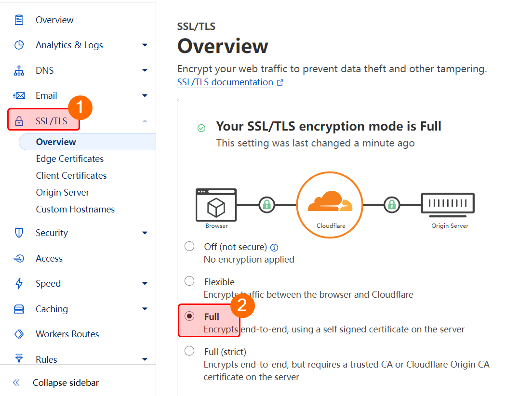Viewport: 532px width, 396px height.
Task: Choose the Flexible encryption mode radio button
Action: click(189, 281)
